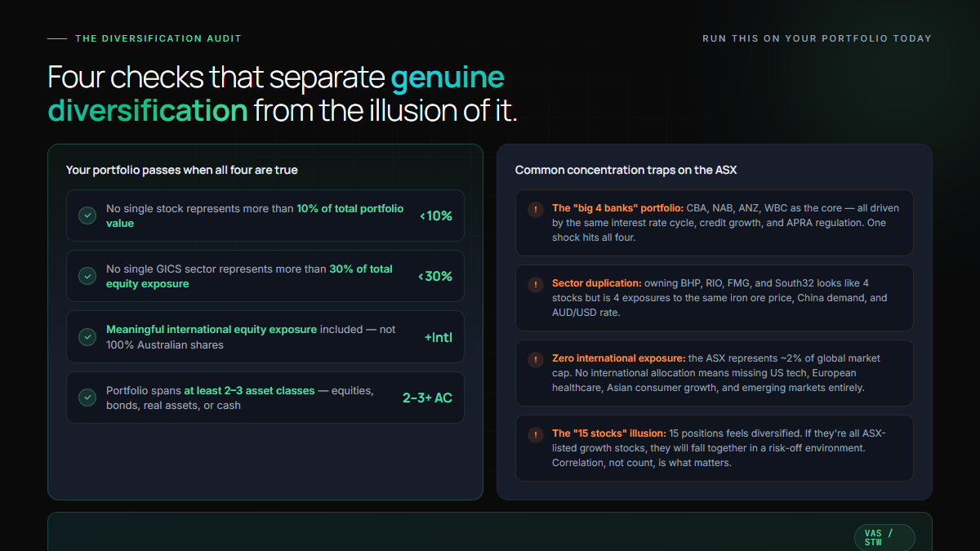Click the RUN THIS ON YOUR PORTFOLIO TODAY text
This screenshot has width=980, height=551.
[x=817, y=38]
